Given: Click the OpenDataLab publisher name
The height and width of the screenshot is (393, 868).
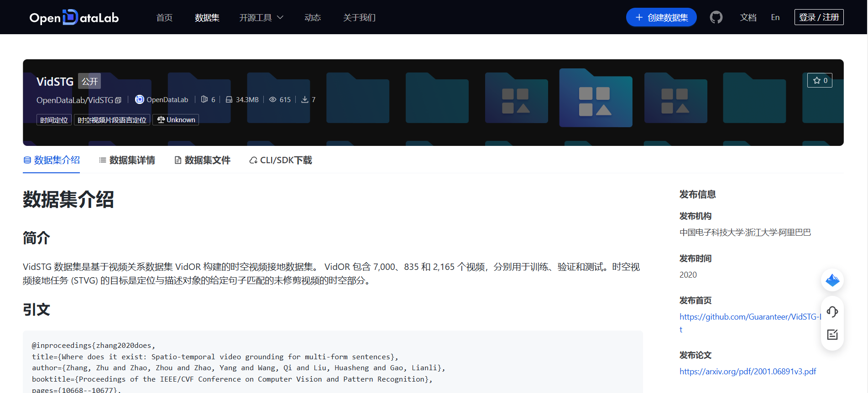Looking at the screenshot, I should point(167,100).
